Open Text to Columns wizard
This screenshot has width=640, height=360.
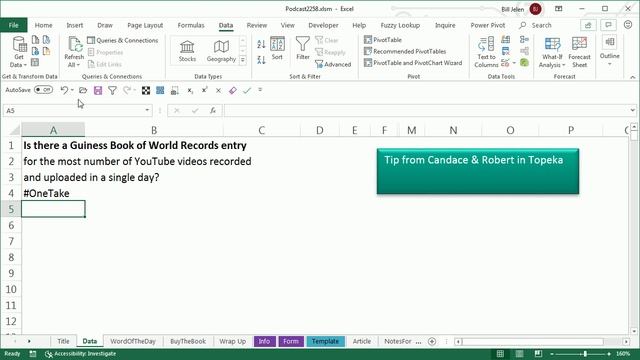coord(486,52)
